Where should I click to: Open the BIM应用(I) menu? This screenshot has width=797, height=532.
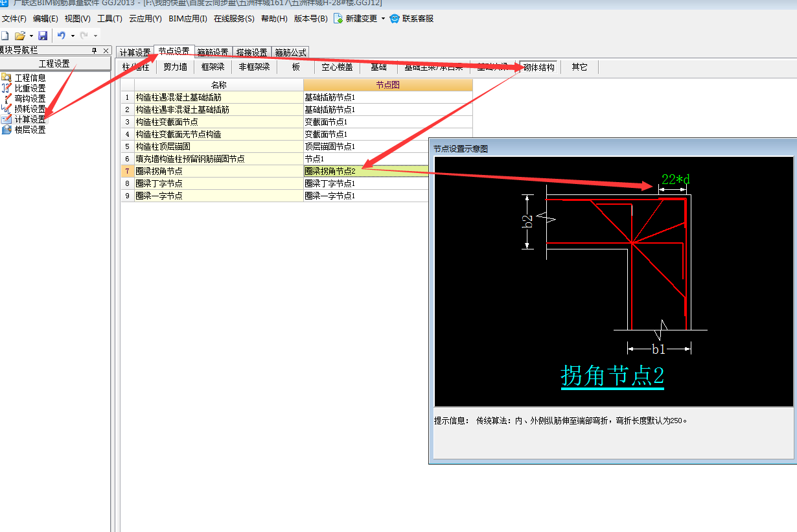[187, 19]
